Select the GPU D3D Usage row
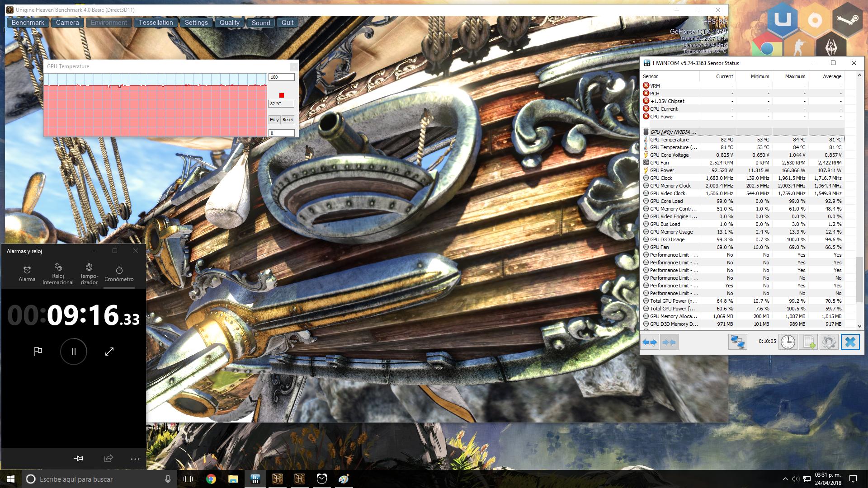 coord(742,239)
